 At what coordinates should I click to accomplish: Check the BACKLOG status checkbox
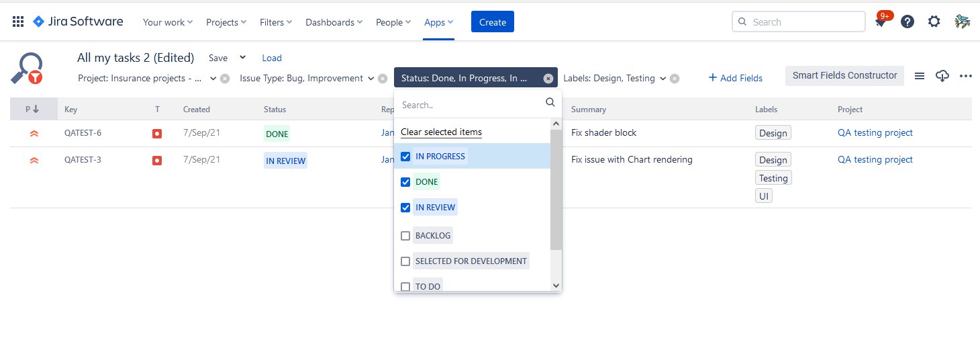(405, 236)
